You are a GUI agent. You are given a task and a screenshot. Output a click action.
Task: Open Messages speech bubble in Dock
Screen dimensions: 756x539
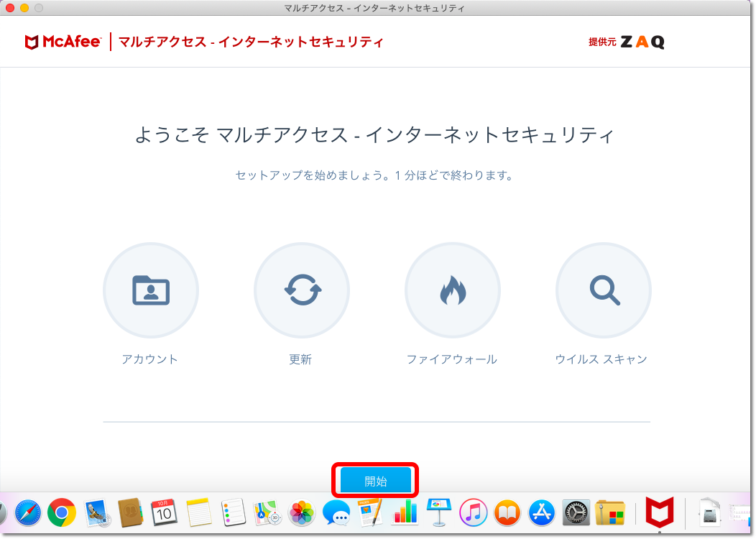pos(336,512)
